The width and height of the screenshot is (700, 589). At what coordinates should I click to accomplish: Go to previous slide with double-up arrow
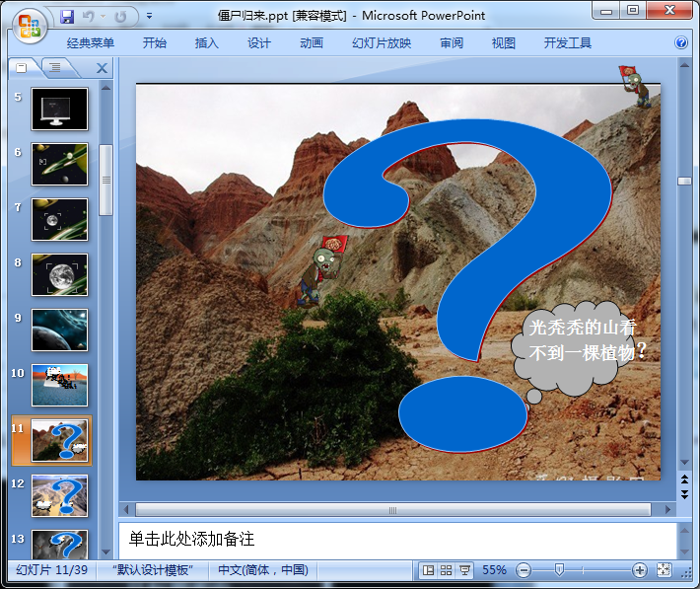pos(684,479)
